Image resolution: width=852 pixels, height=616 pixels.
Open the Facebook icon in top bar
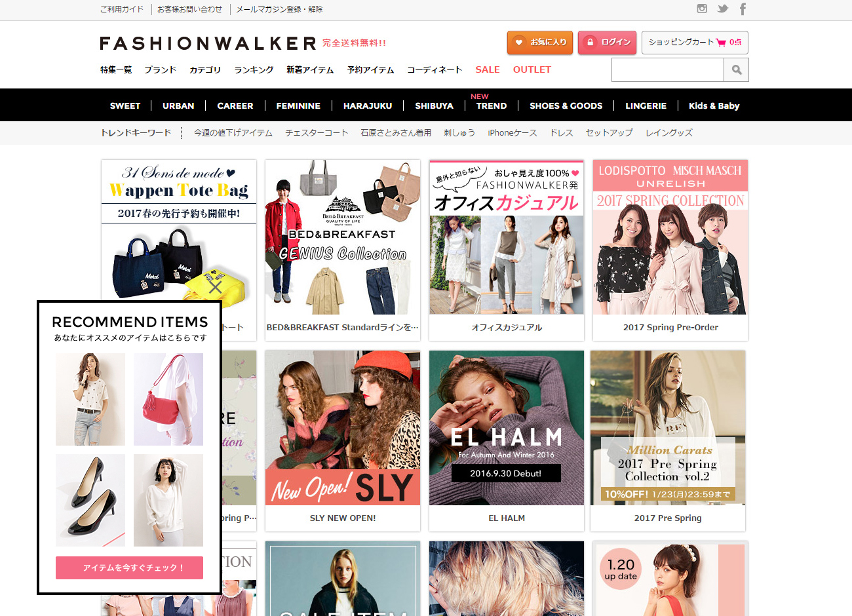pos(743,9)
